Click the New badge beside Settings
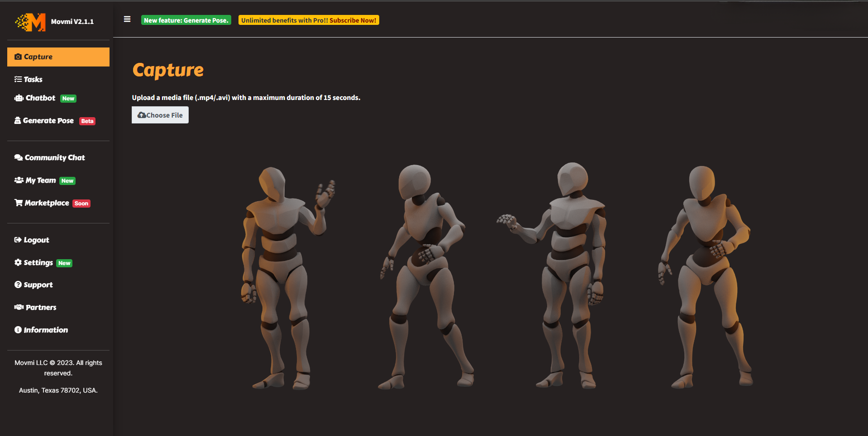 coord(64,263)
